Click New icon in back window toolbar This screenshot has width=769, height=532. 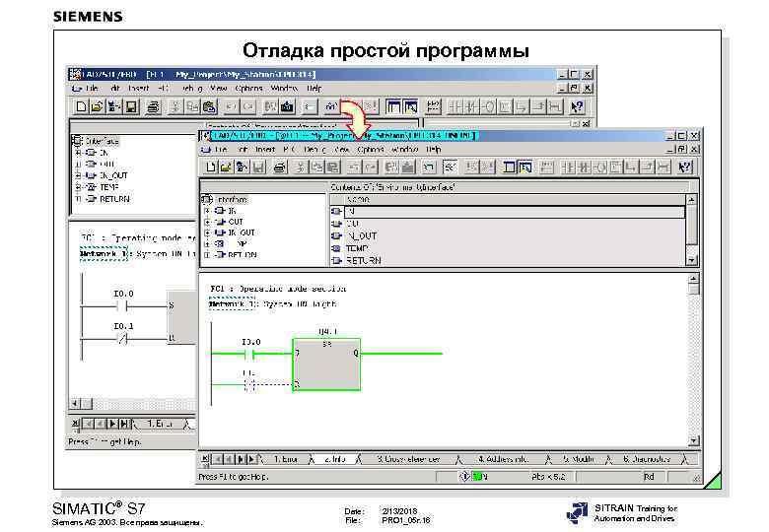(82, 106)
